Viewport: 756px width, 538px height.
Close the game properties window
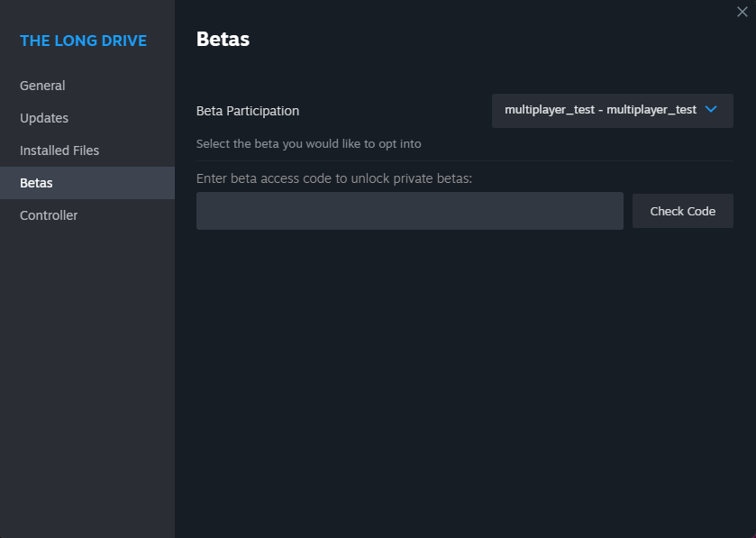point(742,12)
